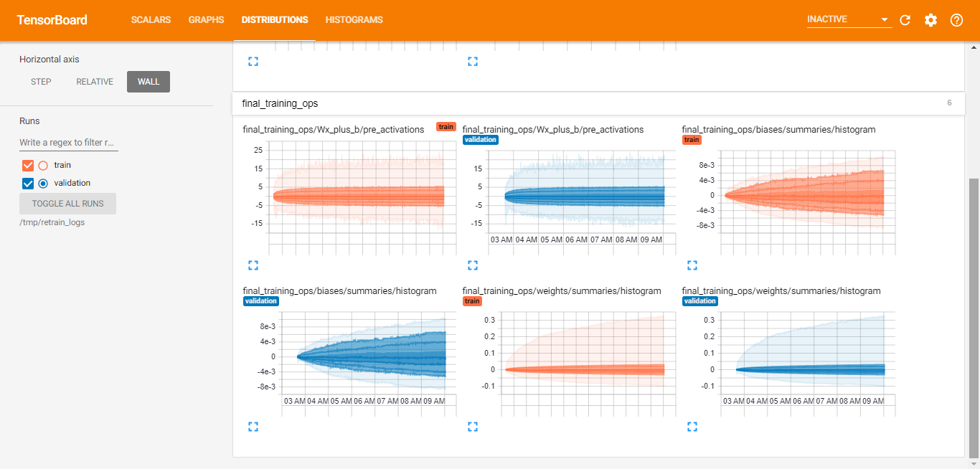Click the section count number 6

[x=949, y=103]
